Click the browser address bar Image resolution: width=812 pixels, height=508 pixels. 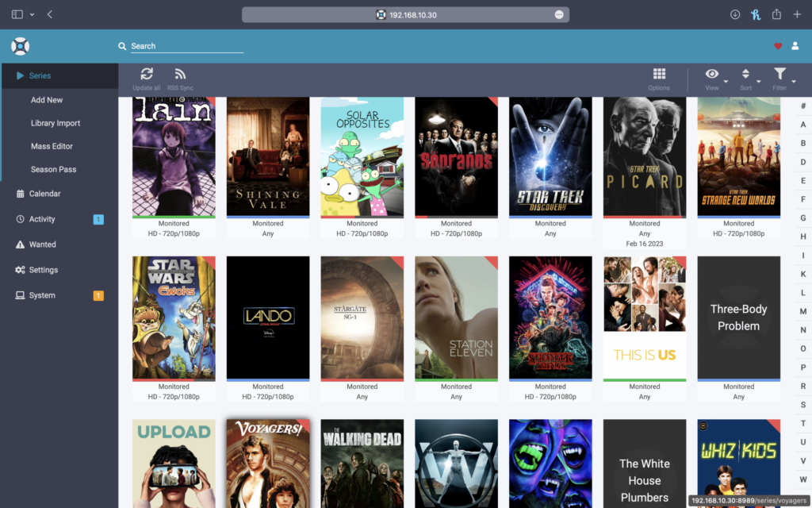coord(405,14)
